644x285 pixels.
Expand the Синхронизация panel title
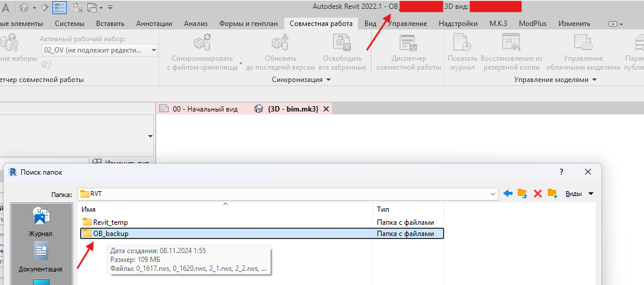(x=301, y=80)
